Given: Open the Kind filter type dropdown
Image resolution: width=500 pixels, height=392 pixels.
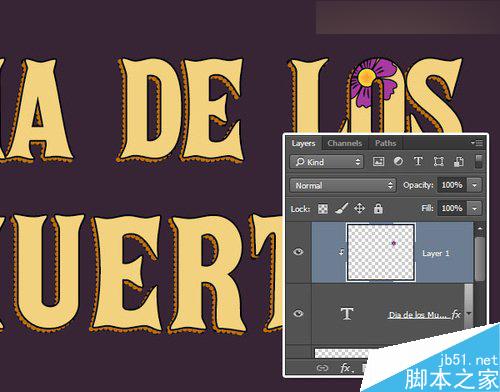Looking at the screenshot, I should tap(327, 162).
